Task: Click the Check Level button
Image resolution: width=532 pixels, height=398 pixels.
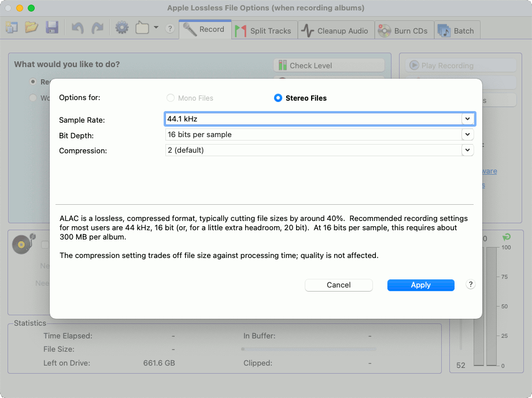Action: point(329,65)
